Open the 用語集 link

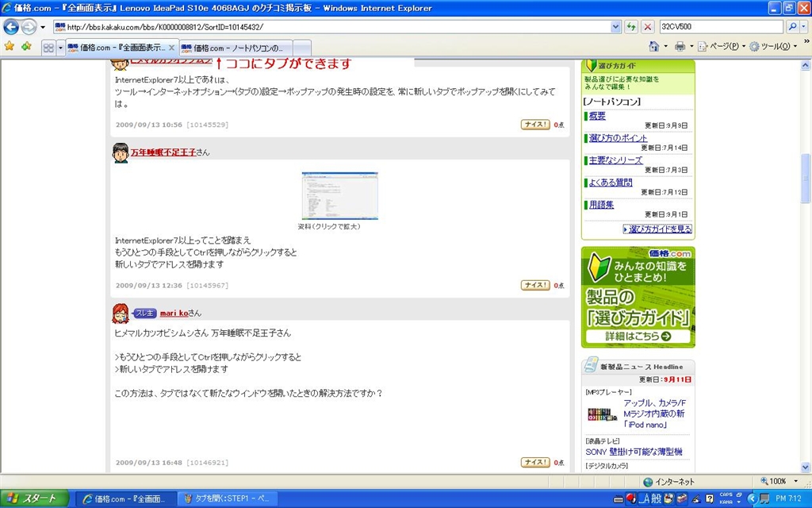[601, 205]
